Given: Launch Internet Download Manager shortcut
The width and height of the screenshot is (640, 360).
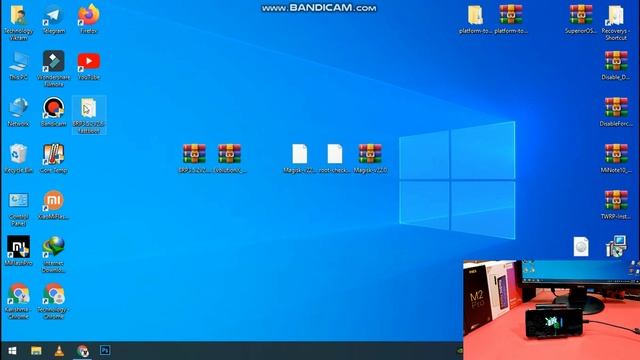Looking at the screenshot, I should point(53,255).
